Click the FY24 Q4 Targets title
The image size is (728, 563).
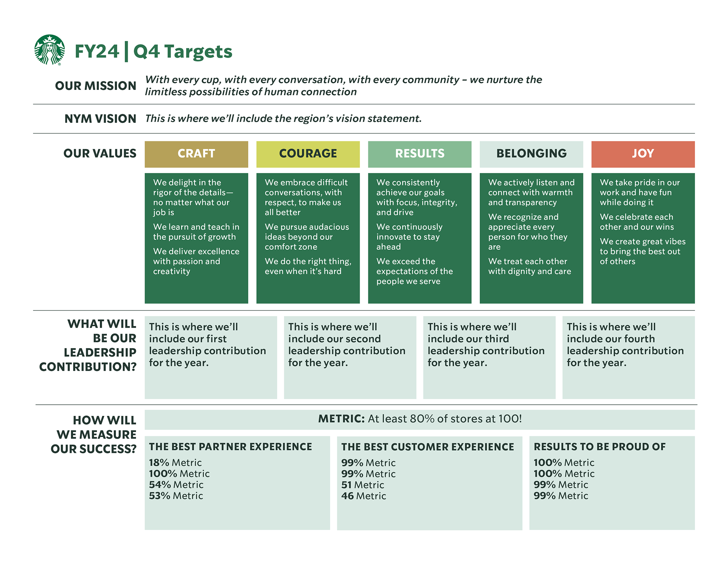[x=153, y=52]
